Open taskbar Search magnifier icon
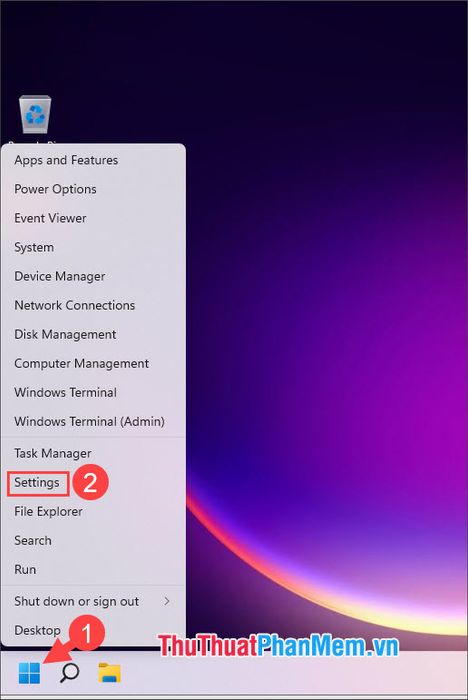 click(x=69, y=673)
